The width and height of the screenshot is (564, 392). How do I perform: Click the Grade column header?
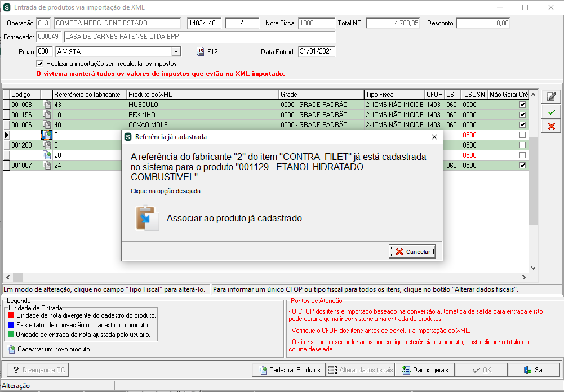322,95
